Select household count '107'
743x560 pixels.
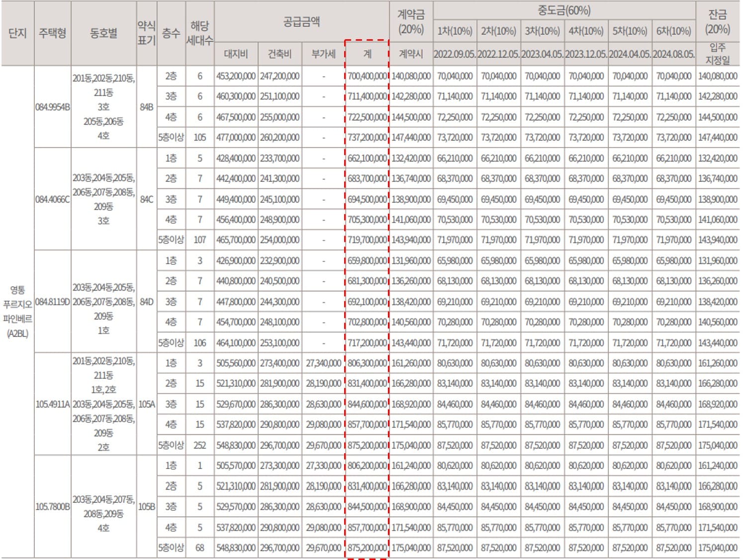point(200,240)
